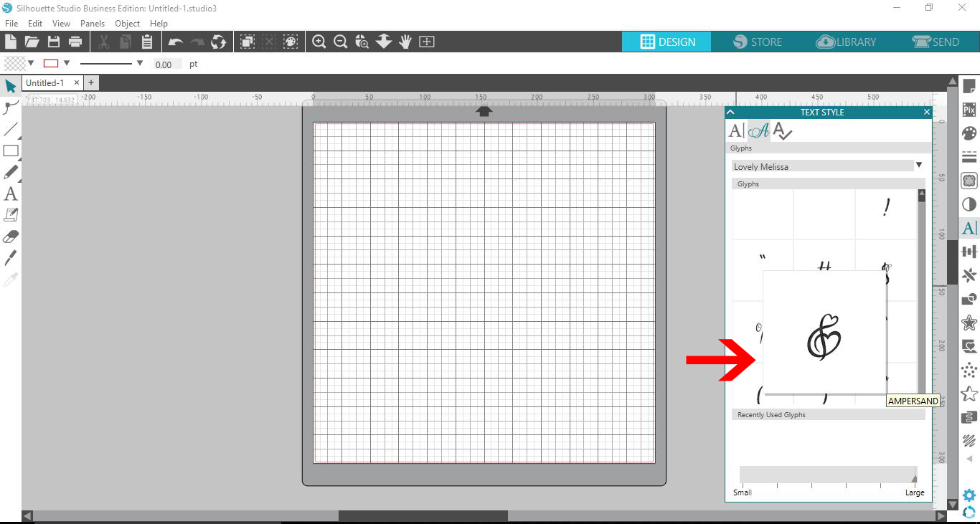Click the Drag Zoom arrows icon
This screenshot has width=980, height=524.
click(x=384, y=42)
